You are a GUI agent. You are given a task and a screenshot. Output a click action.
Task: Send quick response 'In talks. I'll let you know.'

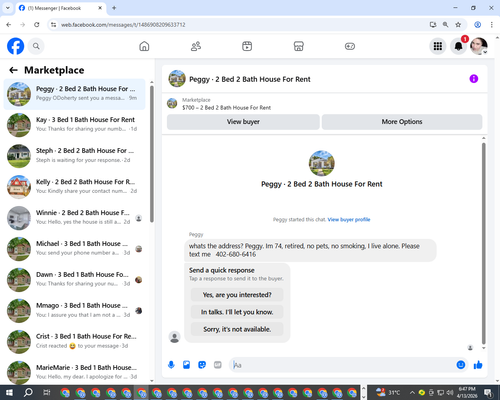tap(237, 312)
